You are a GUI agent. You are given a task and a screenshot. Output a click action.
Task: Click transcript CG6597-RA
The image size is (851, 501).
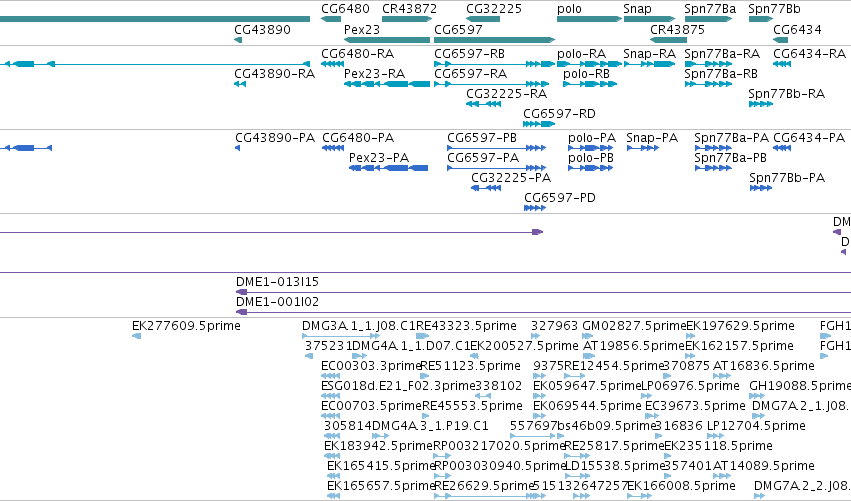(471, 74)
